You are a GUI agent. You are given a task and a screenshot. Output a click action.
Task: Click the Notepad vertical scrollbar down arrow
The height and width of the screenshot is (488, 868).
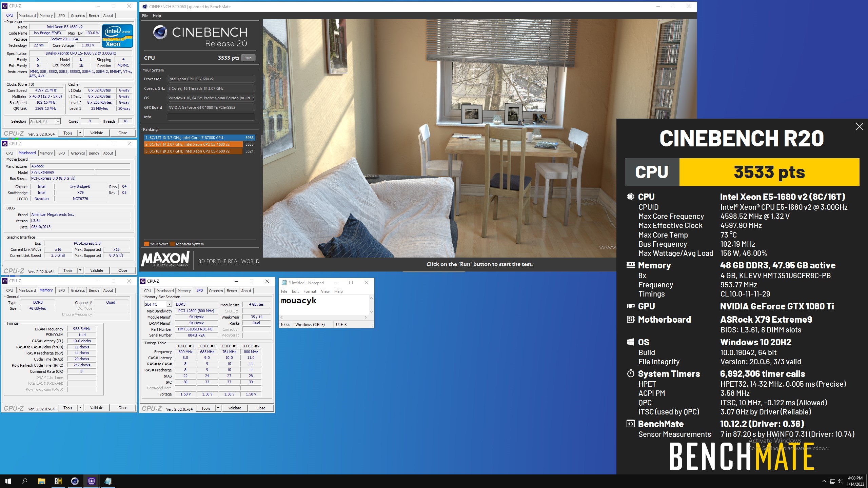[x=372, y=312]
